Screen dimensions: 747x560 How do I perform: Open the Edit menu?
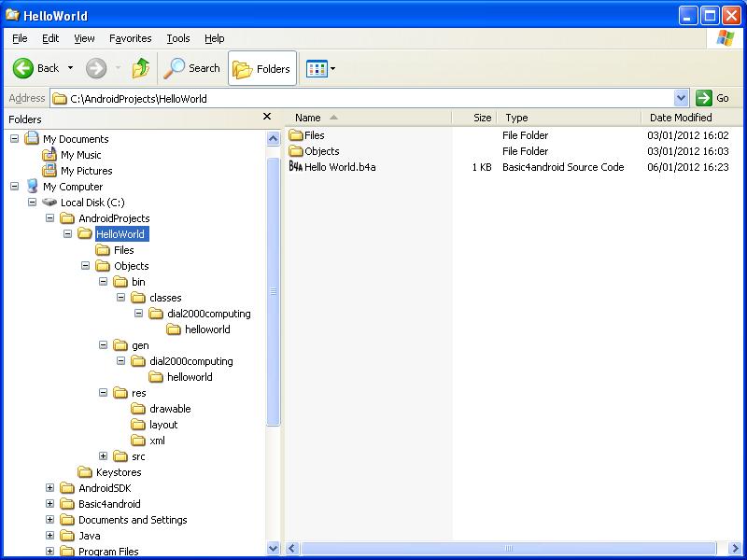click(50, 38)
